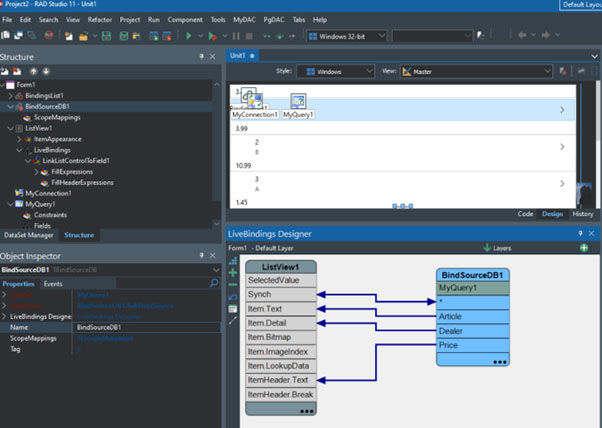This screenshot has height=428, width=602.
Task: Switch to the History tab
Action: [x=582, y=214]
